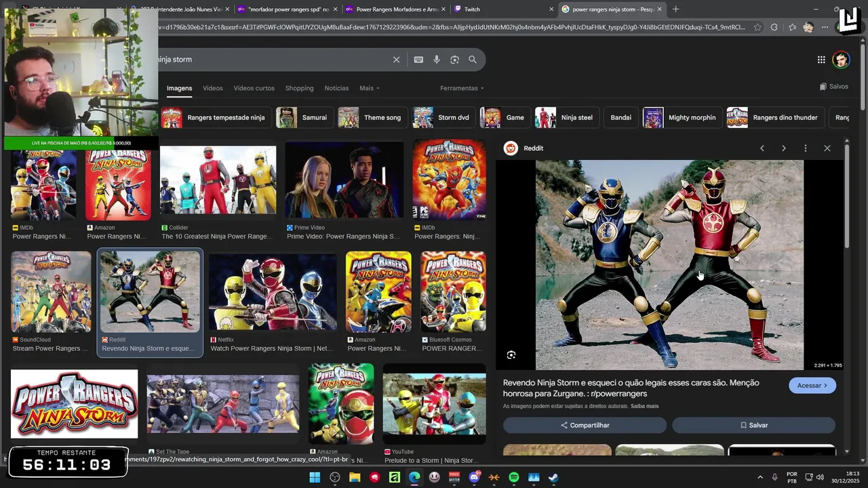This screenshot has height=488, width=868.
Task: Click the Salvar button
Action: pos(754,426)
